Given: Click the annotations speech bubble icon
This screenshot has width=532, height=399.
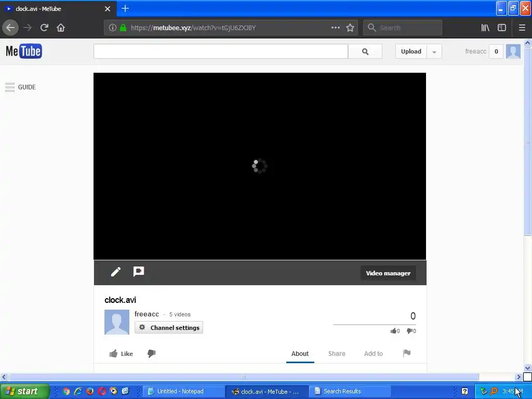Looking at the screenshot, I should [x=138, y=272].
